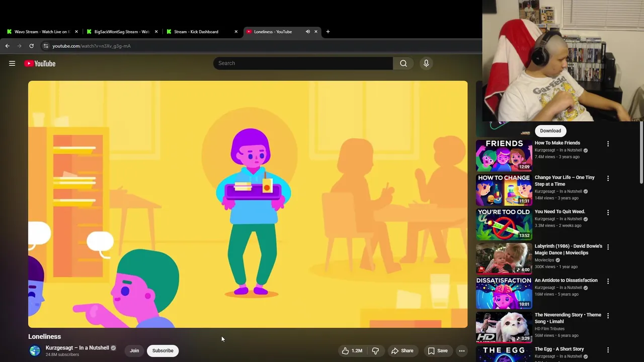Dislike the video with thumbs down
This screenshot has height=362, width=644.
point(375,351)
